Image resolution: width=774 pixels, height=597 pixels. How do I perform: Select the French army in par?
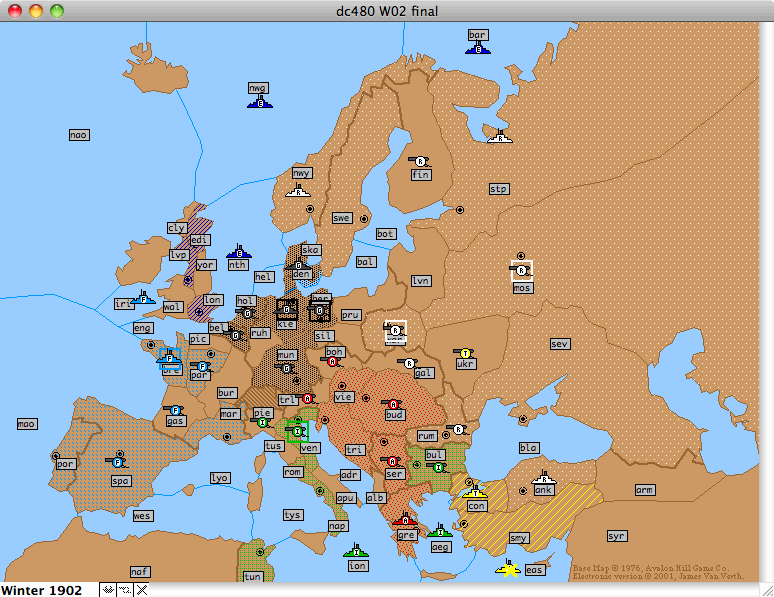[x=202, y=366]
